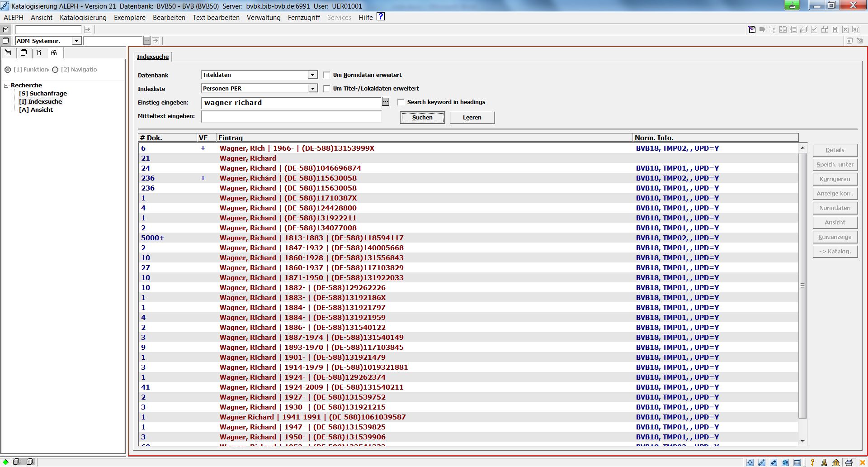Enable 'Um Normdaten erweitert' checkbox
868x467 pixels.
[327, 75]
